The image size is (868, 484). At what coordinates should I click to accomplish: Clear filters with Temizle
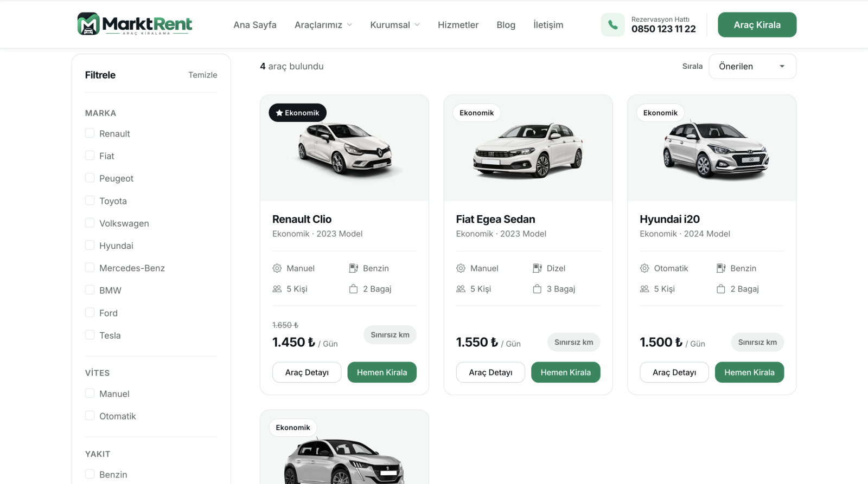click(x=203, y=75)
